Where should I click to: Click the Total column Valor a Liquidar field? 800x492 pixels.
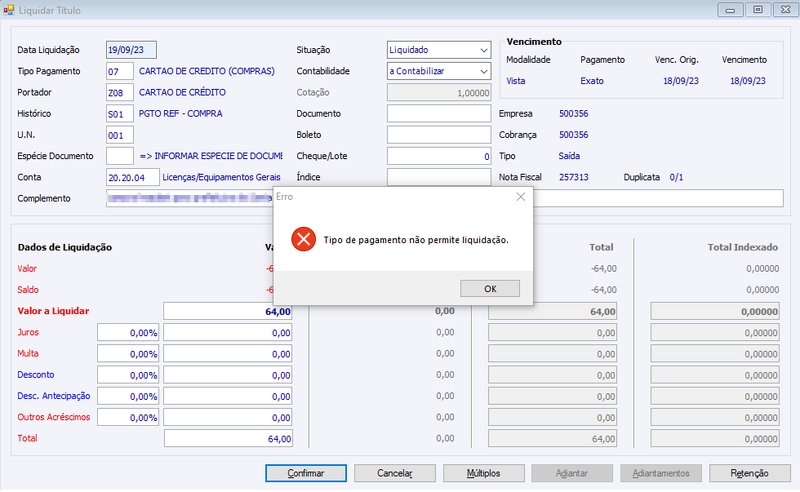[x=553, y=311]
